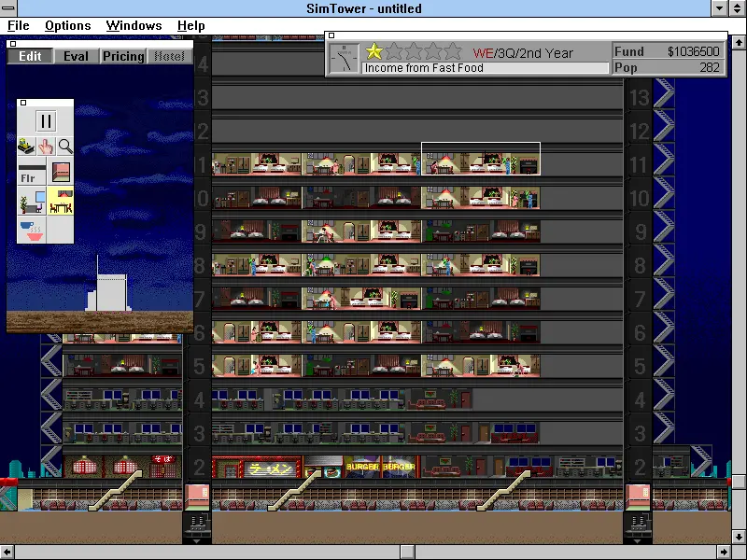Choose the lobby build tool icon
This screenshot has width=747, height=560.
62,173
